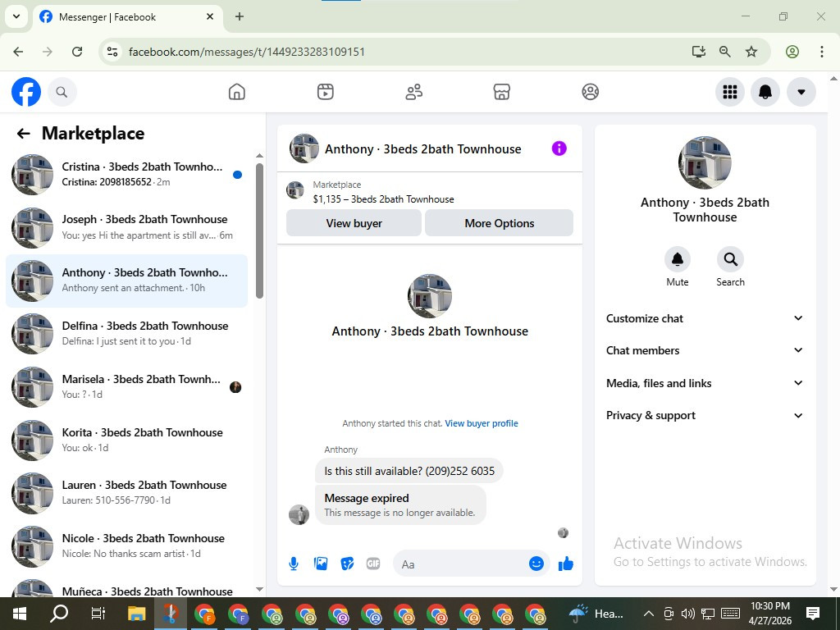The height and width of the screenshot is (630, 840).
Task: Send a thumbs-up like
Action: pyautogui.click(x=566, y=564)
